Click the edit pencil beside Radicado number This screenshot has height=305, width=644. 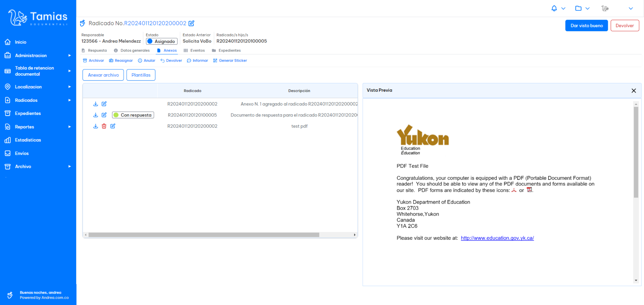pos(192,23)
